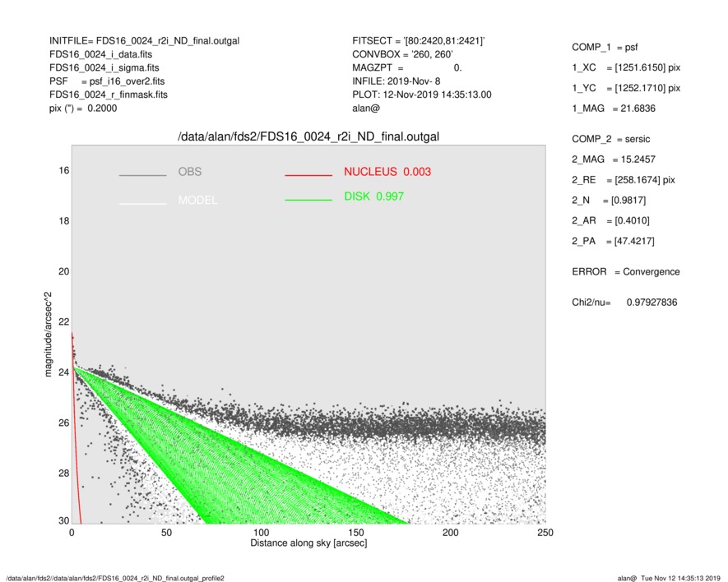Click the footer file path outgal_profile2

coord(115,578)
